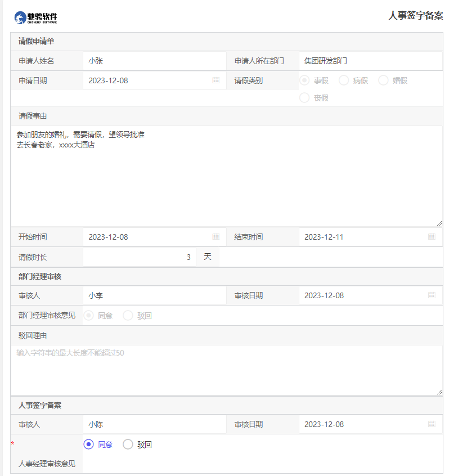This screenshot has width=449, height=476.
Task: Open calendar icon for 结束时间
Action: tap(432, 237)
